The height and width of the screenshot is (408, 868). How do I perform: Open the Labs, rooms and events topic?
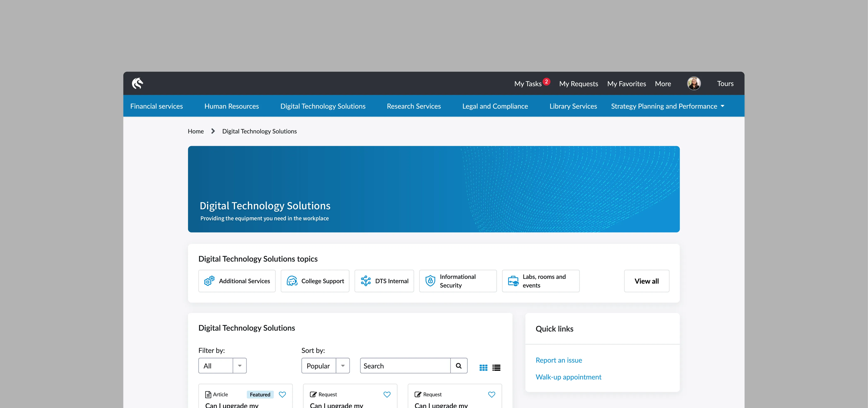[541, 281]
